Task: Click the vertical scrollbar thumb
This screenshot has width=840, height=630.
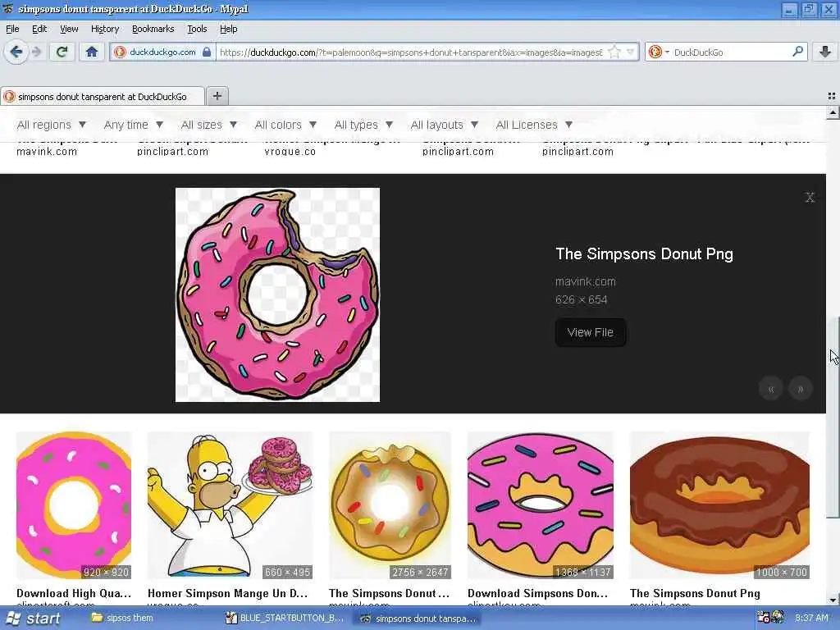Action: click(833, 418)
